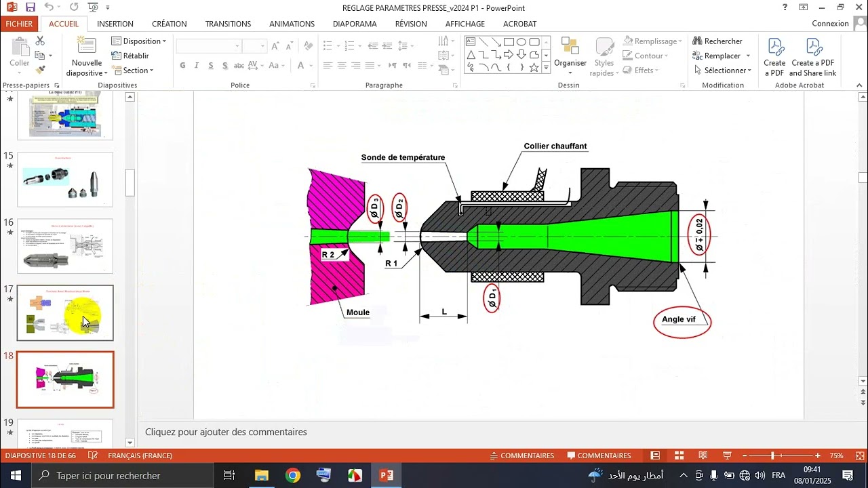
Task: Switch to slide sorter view in status bar
Action: (x=679, y=455)
